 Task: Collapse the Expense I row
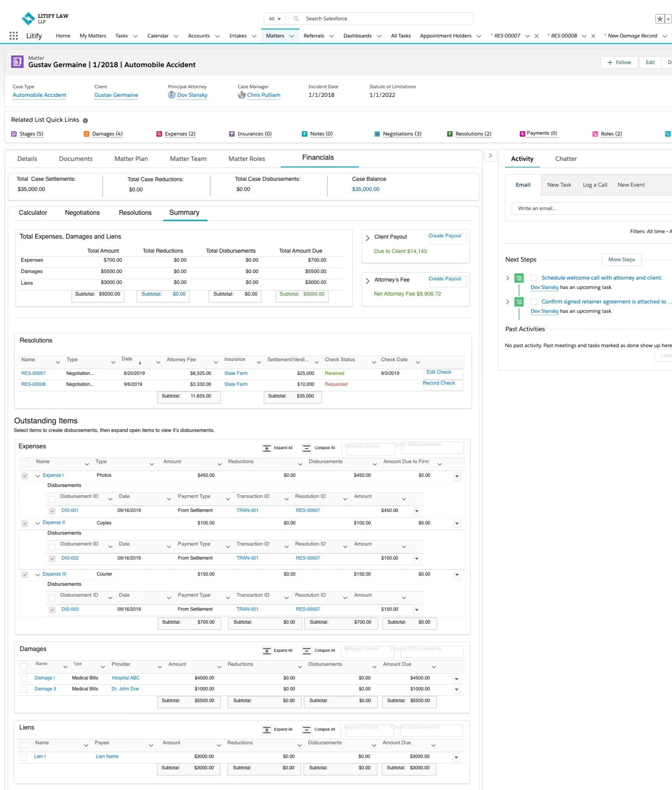[38, 476]
